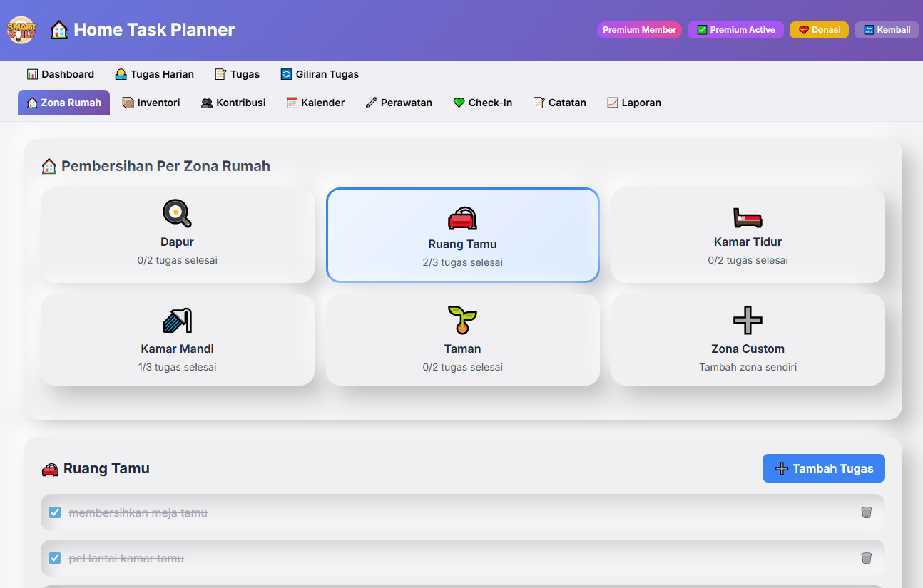Open the Dashboard tab

(61, 74)
